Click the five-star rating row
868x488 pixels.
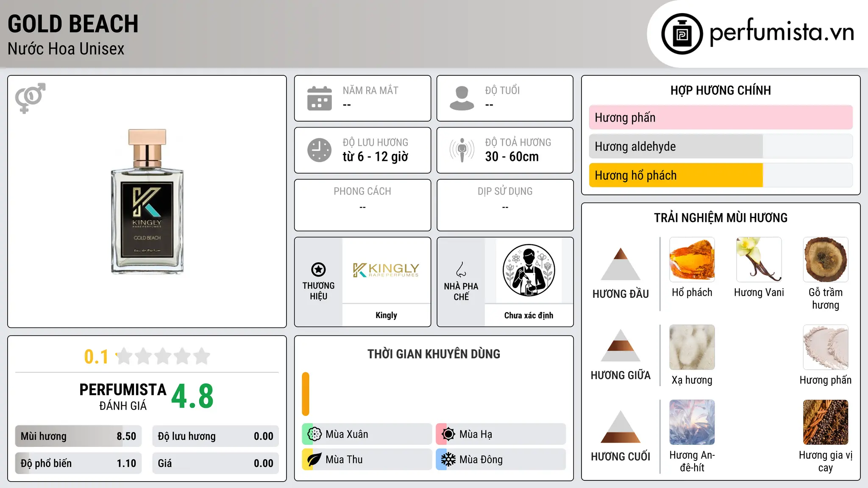tap(163, 356)
